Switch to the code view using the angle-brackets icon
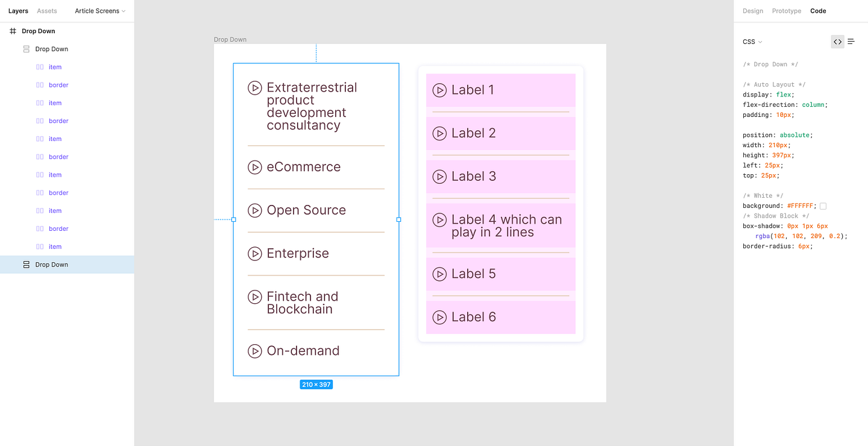 (838, 42)
